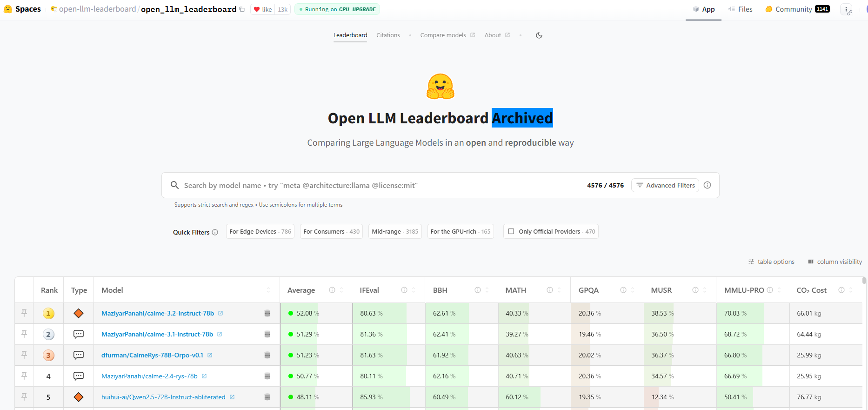
Task: Toggle the For Consumers quick filter
Action: (x=332, y=231)
